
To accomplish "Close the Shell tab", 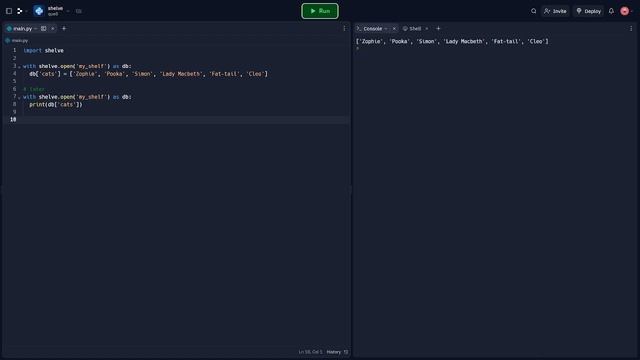I will pos(427,29).
